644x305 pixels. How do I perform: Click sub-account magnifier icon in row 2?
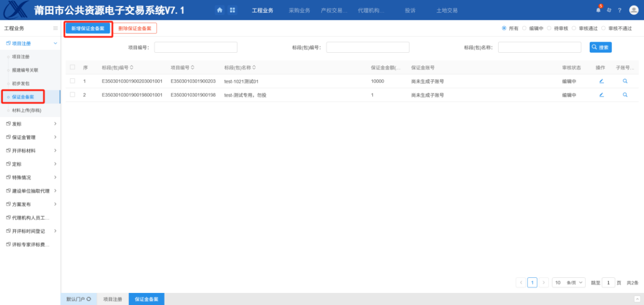(625, 95)
